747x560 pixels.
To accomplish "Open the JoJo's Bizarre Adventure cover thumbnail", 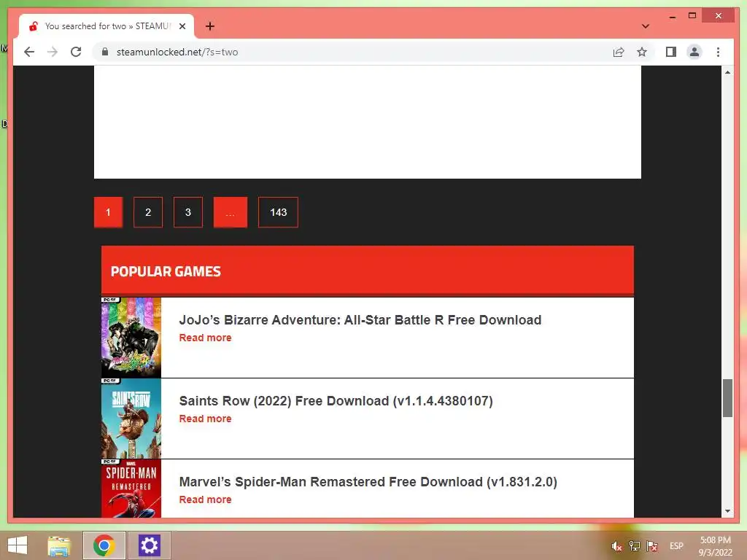I will [x=131, y=338].
